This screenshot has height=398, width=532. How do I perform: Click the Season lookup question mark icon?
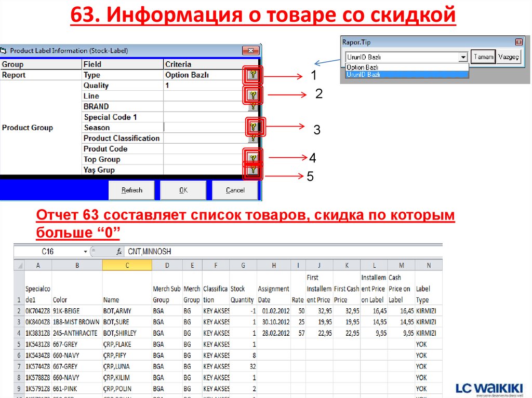pos(254,127)
